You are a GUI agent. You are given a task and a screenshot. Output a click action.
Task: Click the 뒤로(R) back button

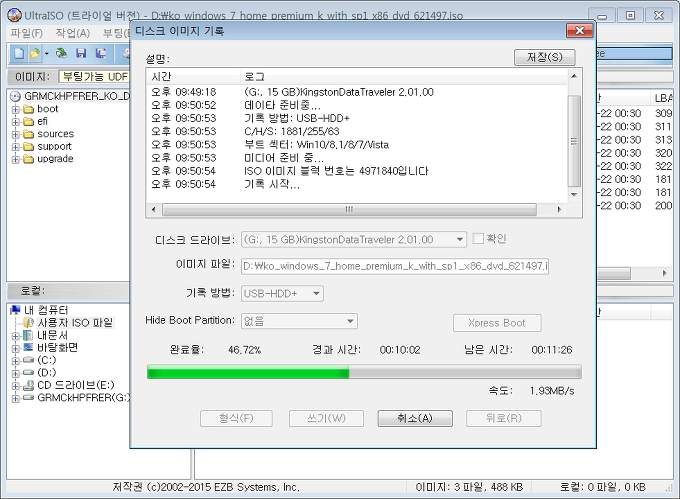pos(503,418)
